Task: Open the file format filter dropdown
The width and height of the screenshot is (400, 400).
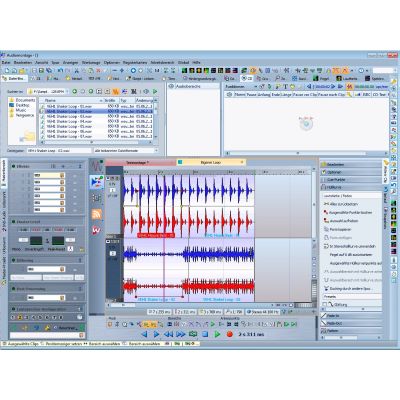Action: 126,151
